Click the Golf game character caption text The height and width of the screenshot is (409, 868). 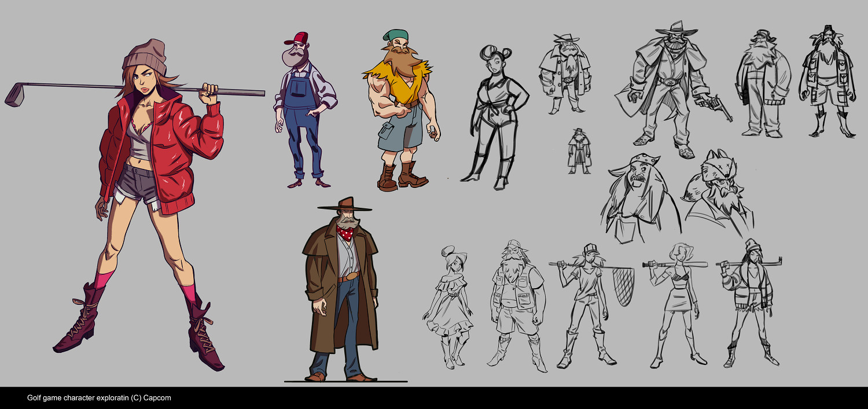click(99, 398)
